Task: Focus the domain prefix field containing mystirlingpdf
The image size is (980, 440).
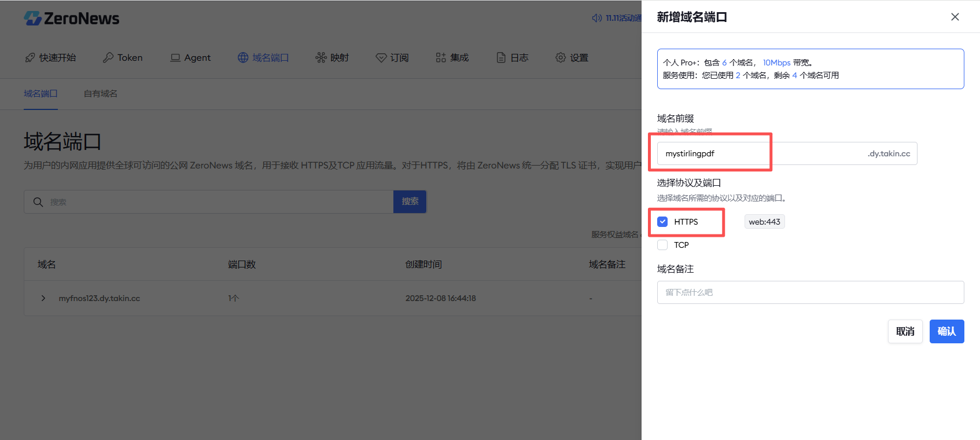Action: 758,153
